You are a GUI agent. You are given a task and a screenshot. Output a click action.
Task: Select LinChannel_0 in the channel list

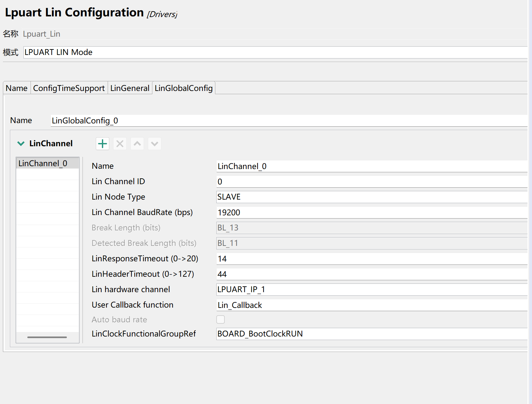point(48,163)
